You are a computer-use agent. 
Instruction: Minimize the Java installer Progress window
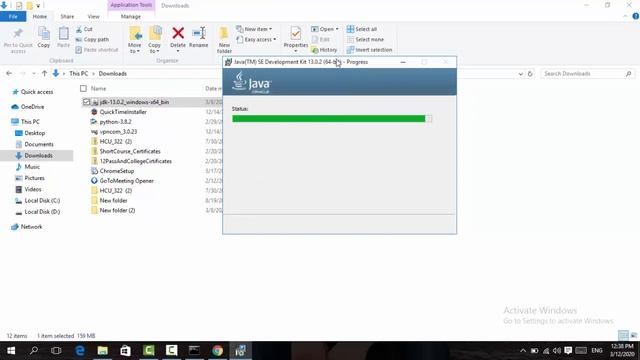point(403,62)
